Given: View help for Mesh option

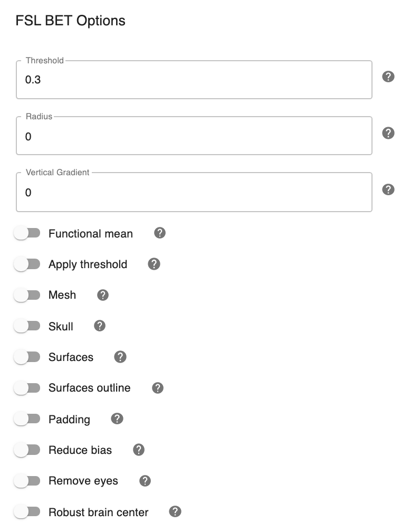Looking at the screenshot, I should click(x=103, y=295).
